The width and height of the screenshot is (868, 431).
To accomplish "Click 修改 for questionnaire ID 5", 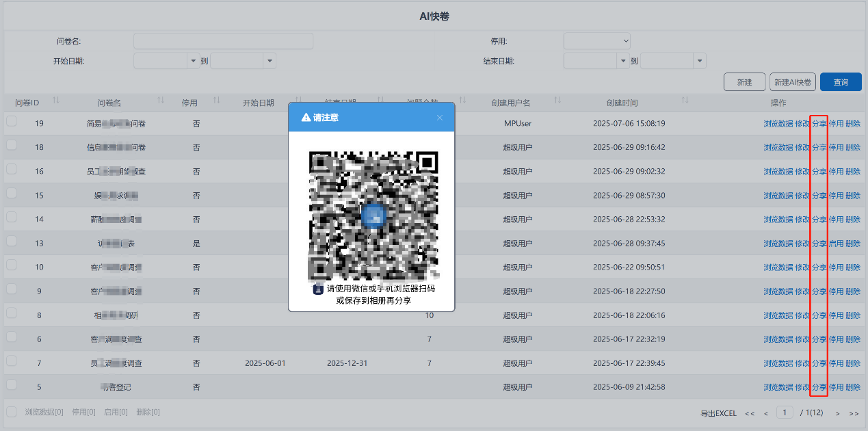I will (803, 387).
